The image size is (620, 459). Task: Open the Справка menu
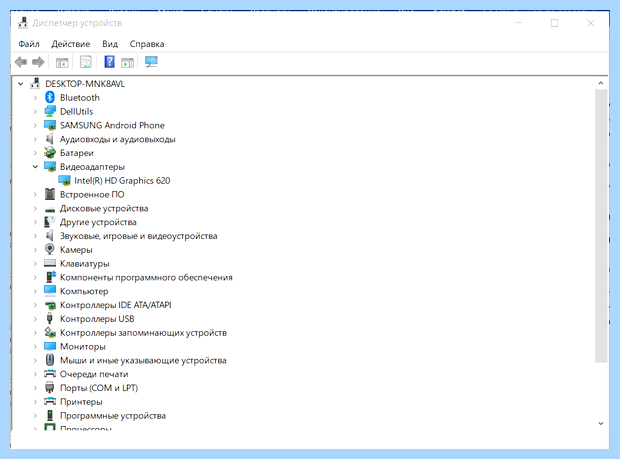(x=147, y=44)
